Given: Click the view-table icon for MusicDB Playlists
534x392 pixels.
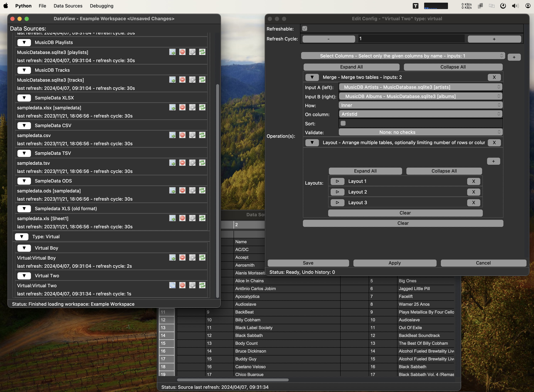Looking at the screenshot, I should [172, 52].
